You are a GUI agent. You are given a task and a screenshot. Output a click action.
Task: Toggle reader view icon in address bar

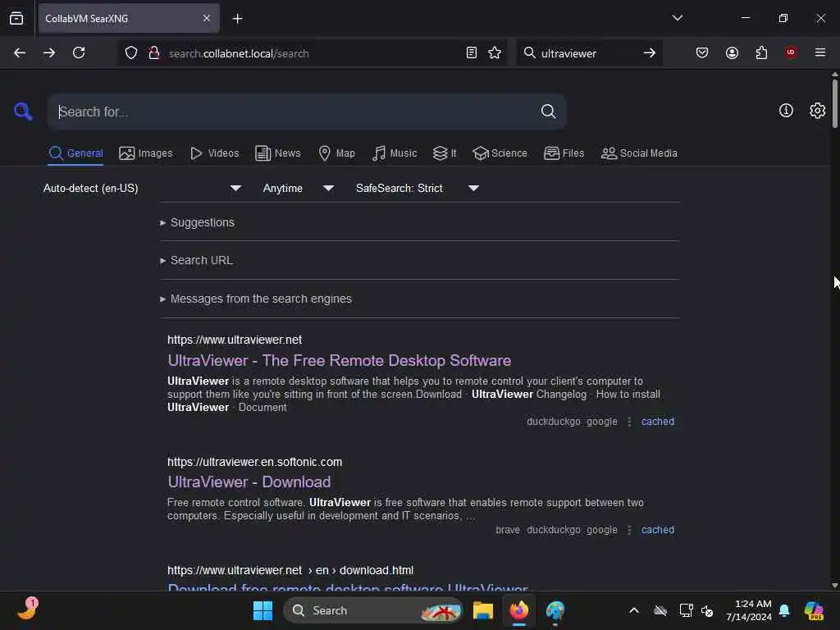tap(472, 52)
